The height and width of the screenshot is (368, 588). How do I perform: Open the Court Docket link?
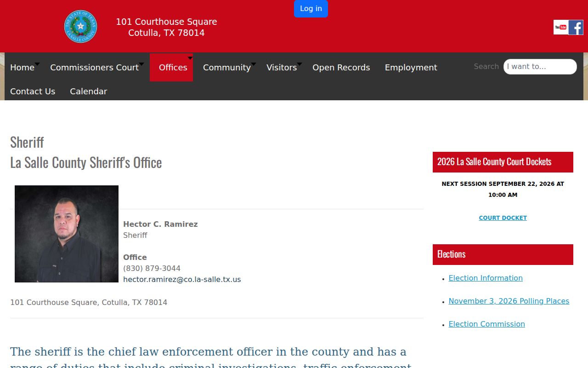[x=503, y=218]
